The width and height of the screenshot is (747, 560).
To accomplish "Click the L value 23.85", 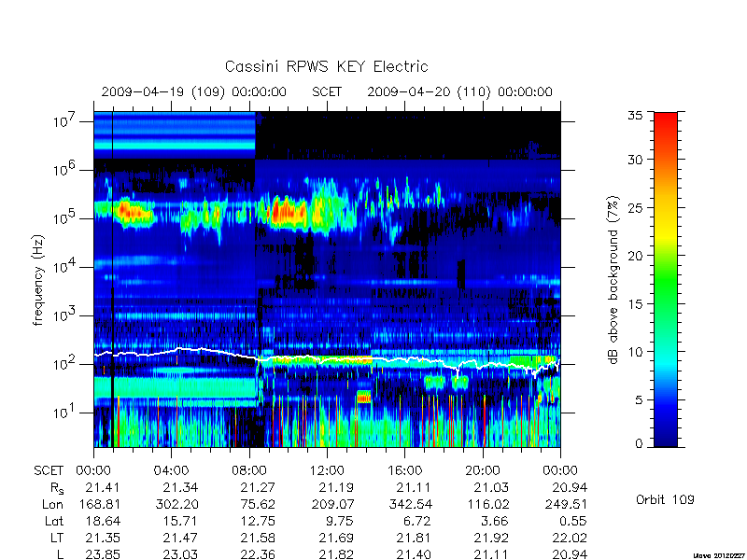I will (x=103, y=554).
